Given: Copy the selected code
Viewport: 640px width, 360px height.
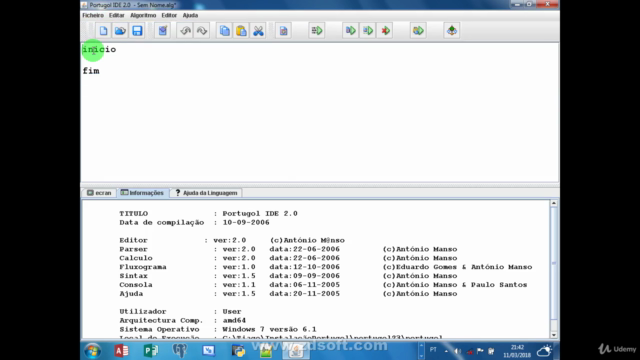Looking at the screenshot, I should pos(224,31).
